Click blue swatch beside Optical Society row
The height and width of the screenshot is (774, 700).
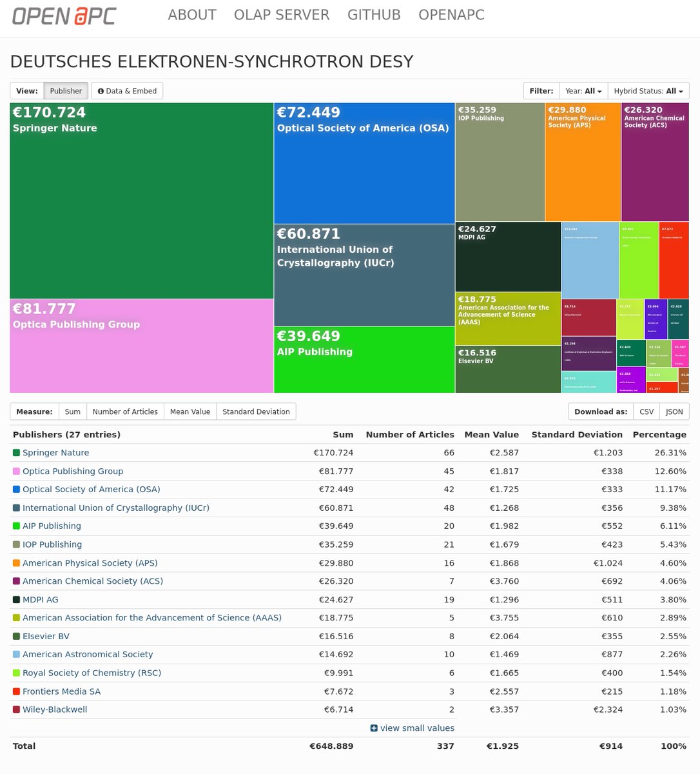[x=16, y=490]
